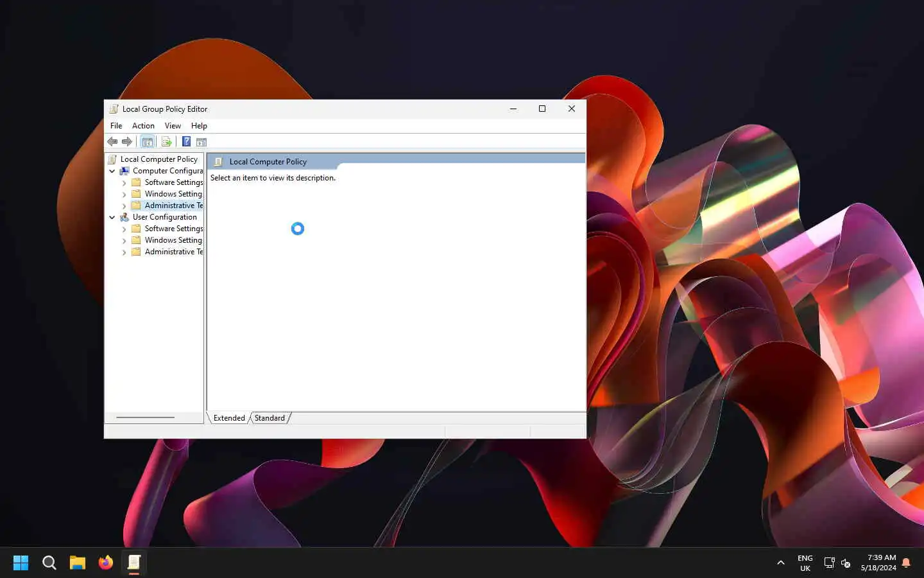Image resolution: width=924 pixels, height=578 pixels.
Task: Click the Local Computer Policy header icon in the right pane
Action: point(218,162)
